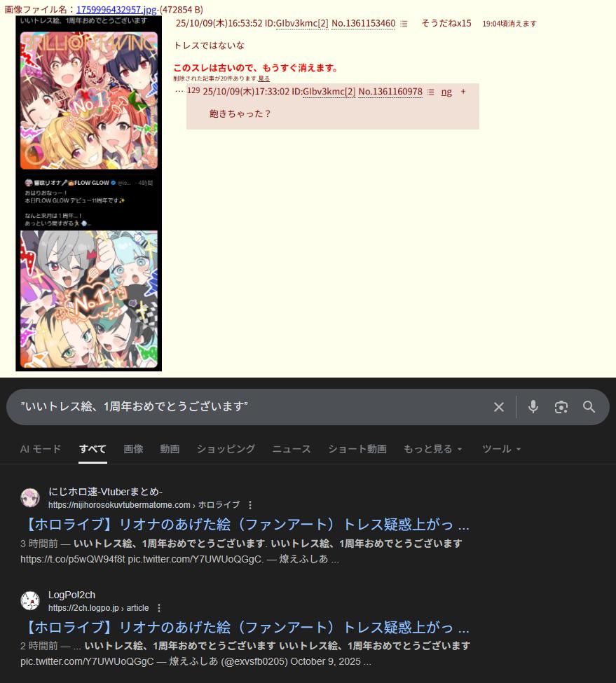The image size is (616, 683).
Task: Open three-dot menu for にじホロ速 result
Action: [250, 505]
